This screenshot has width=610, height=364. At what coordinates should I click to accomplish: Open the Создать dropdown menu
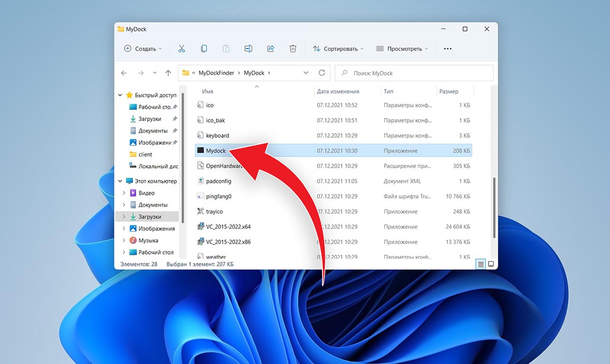pos(143,49)
